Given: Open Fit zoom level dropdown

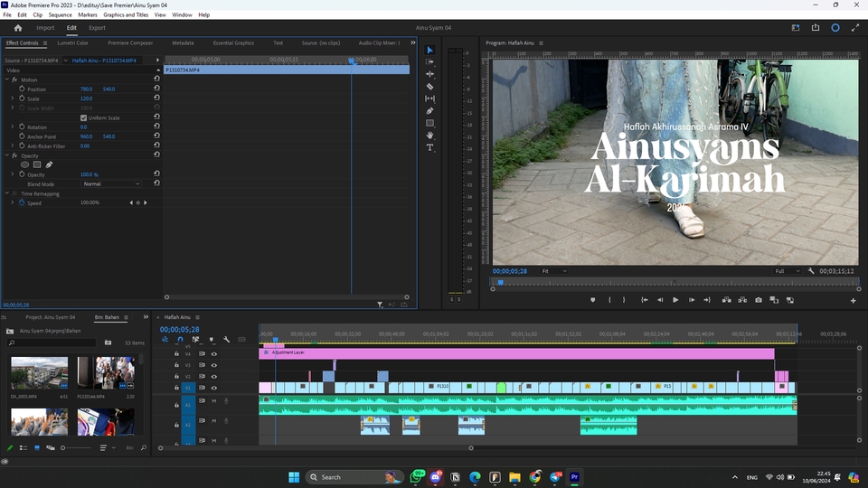Looking at the screenshot, I should [553, 271].
